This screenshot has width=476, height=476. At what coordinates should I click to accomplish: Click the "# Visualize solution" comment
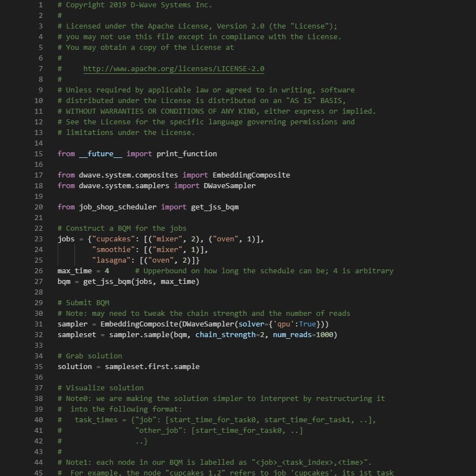coord(100,388)
